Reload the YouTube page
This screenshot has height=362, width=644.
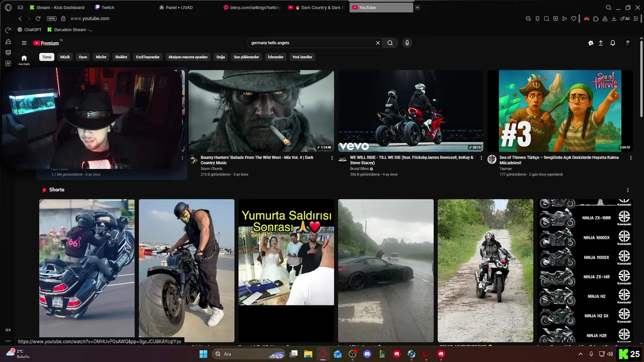[38, 19]
